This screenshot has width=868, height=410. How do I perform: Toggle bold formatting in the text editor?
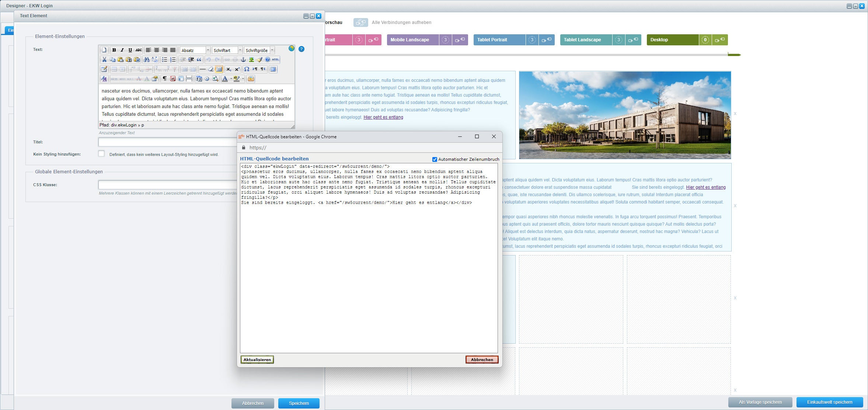coord(114,50)
